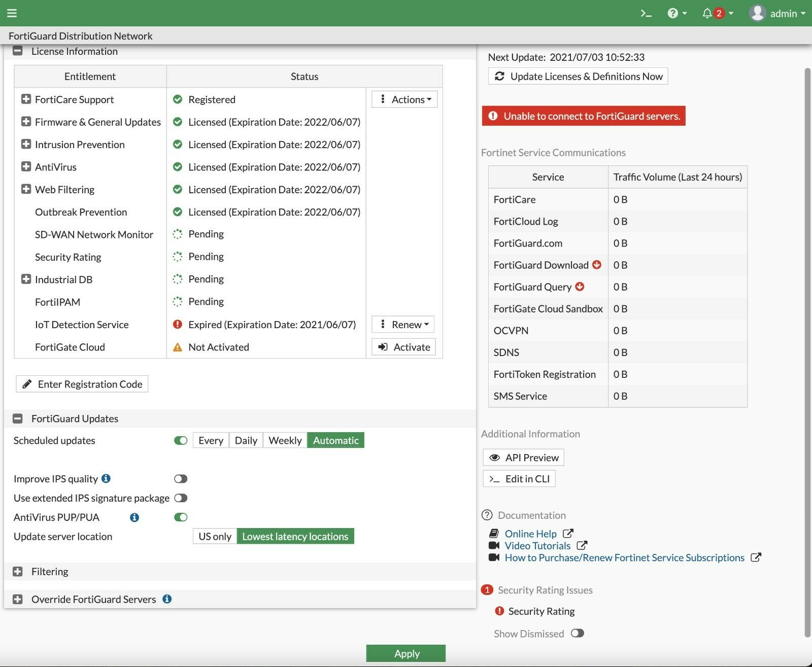812x667 pixels.
Task: Click the FortiGate Cloud Sandbox service row
Action: point(618,308)
